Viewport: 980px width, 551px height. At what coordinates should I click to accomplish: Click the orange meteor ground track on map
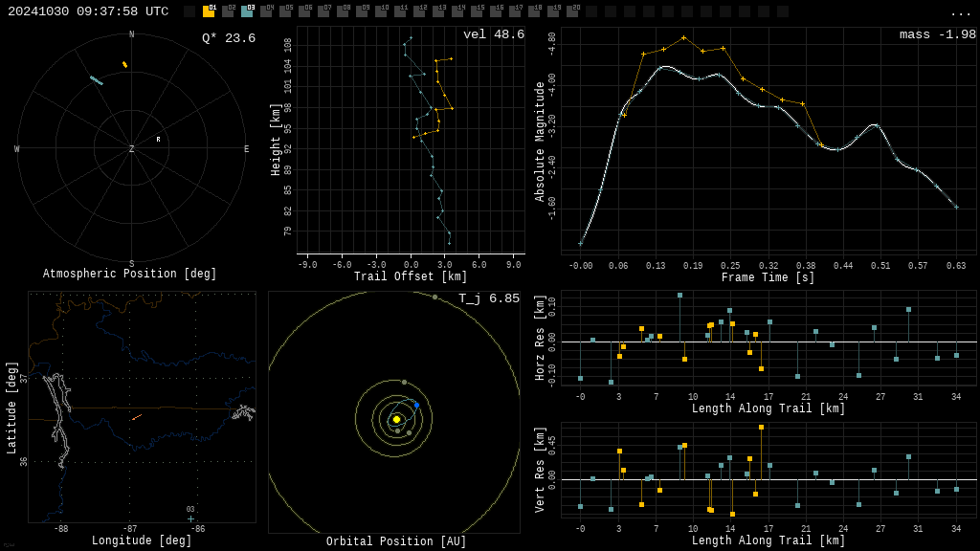(137, 417)
